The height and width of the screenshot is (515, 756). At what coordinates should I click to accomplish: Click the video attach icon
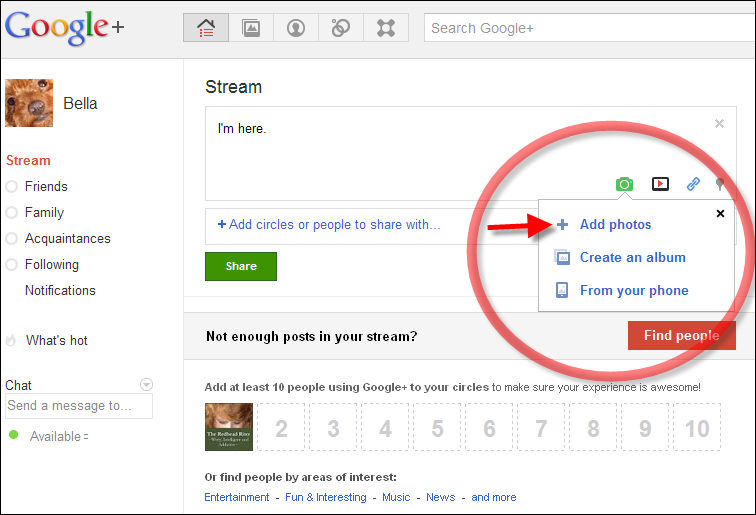coord(660,184)
